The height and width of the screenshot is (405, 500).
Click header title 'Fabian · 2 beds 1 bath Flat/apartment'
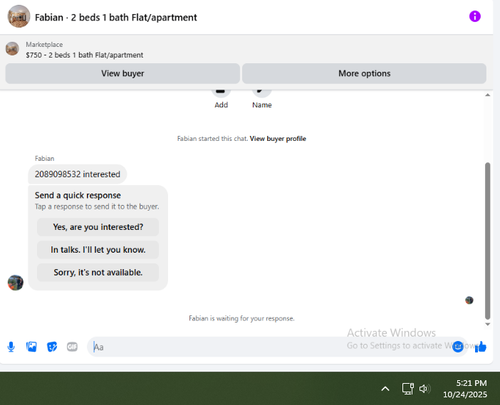[x=116, y=17]
